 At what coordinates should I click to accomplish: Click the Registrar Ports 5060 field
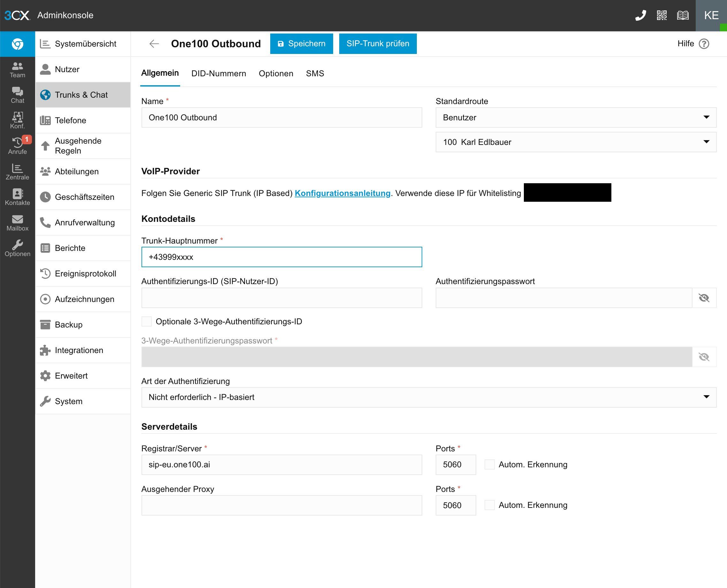click(455, 464)
